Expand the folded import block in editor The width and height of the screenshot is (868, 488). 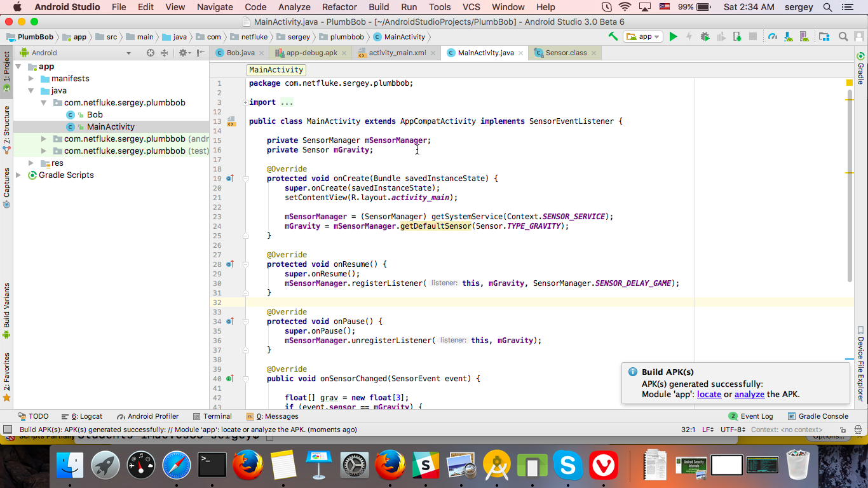click(246, 102)
